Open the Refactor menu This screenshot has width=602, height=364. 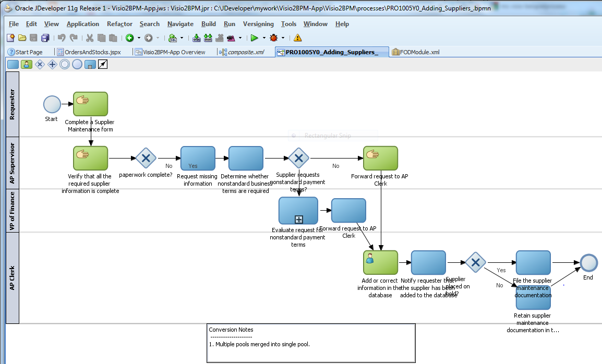coord(120,24)
